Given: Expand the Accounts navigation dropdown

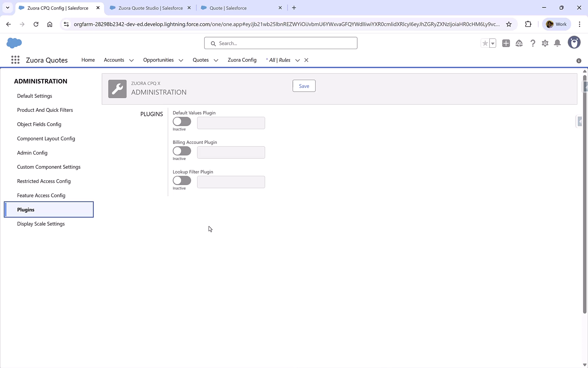Looking at the screenshot, I should [x=131, y=60].
